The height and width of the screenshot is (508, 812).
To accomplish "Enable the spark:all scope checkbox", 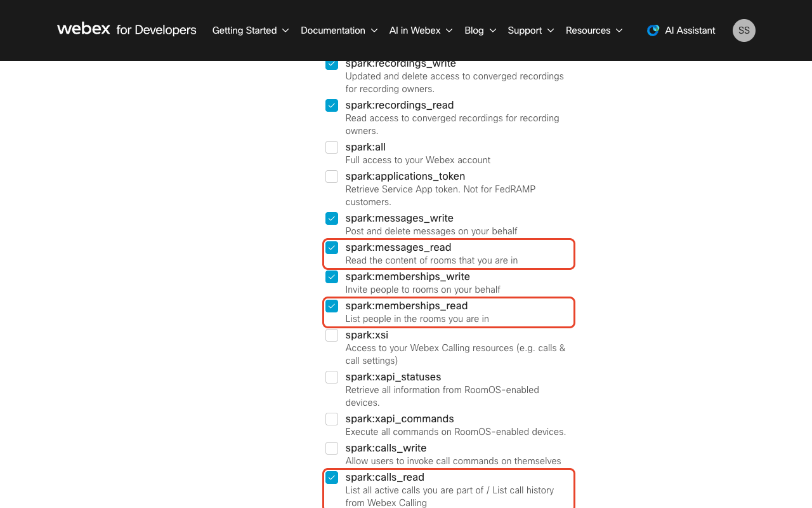I will point(332,147).
